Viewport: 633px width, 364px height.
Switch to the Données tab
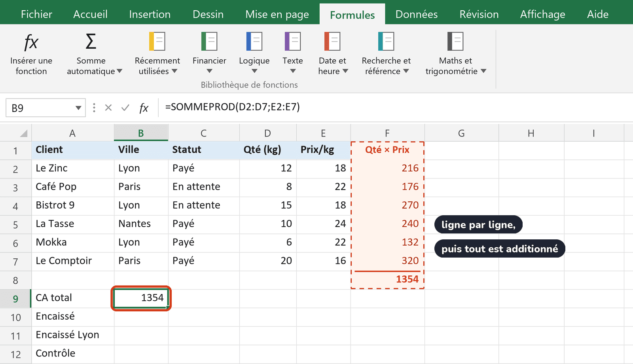point(416,14)
